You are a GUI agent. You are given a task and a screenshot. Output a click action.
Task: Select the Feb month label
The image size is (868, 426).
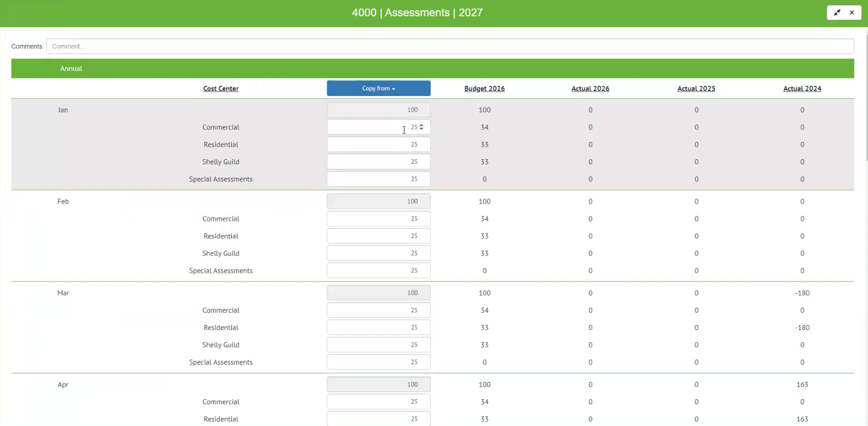pos(63,201)
